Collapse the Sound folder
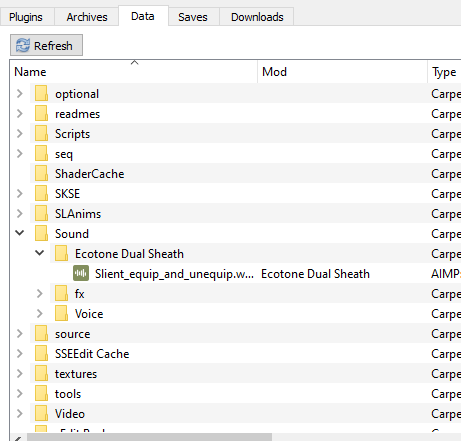This screenshot has width=461, height=441. point(20,233)
